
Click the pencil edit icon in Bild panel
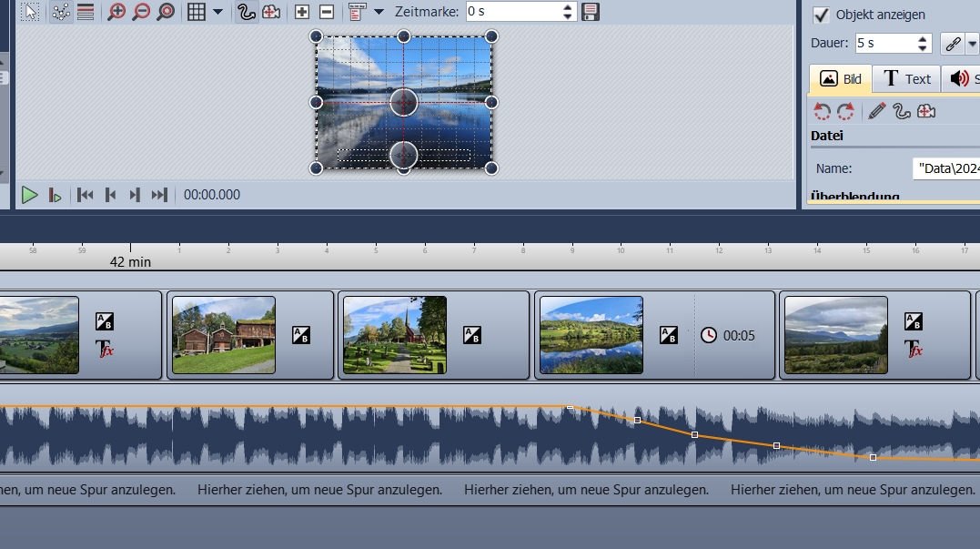point(876,111)
